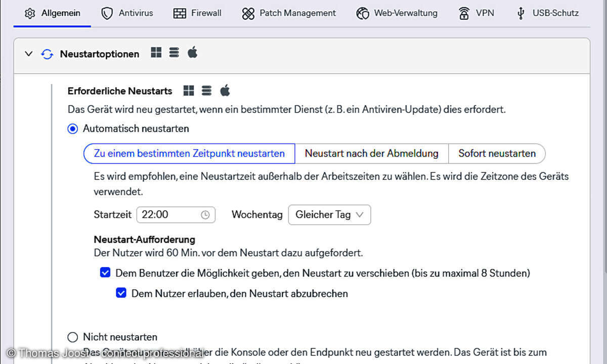
Task: Click the clock icon in the Startzeit field
Action: coord(206,214)
